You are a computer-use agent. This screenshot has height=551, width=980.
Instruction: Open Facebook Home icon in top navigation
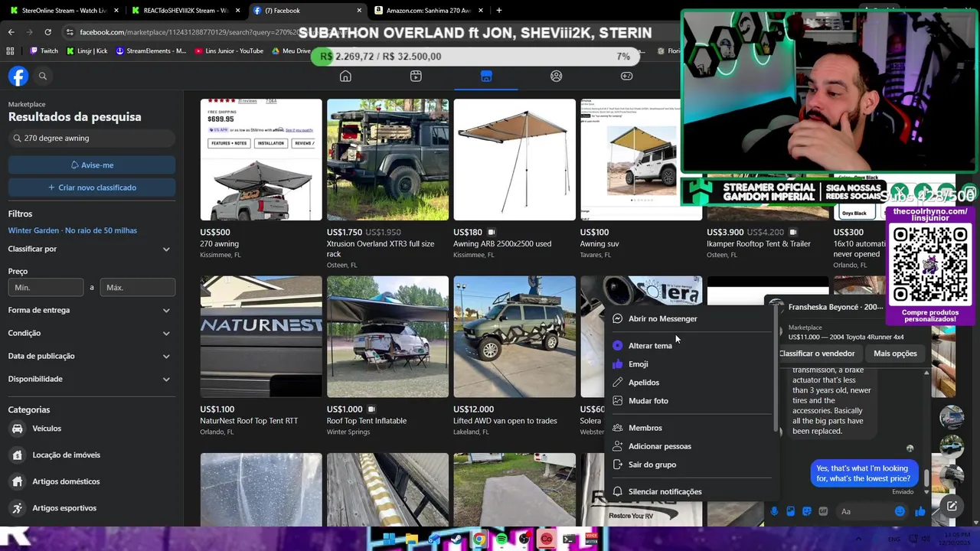click(x=345, y=76)
